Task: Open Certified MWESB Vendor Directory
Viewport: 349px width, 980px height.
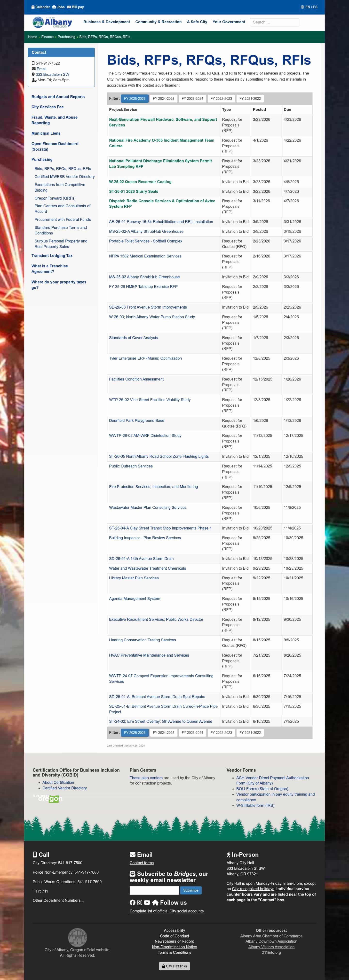Action: coord(65,177)
